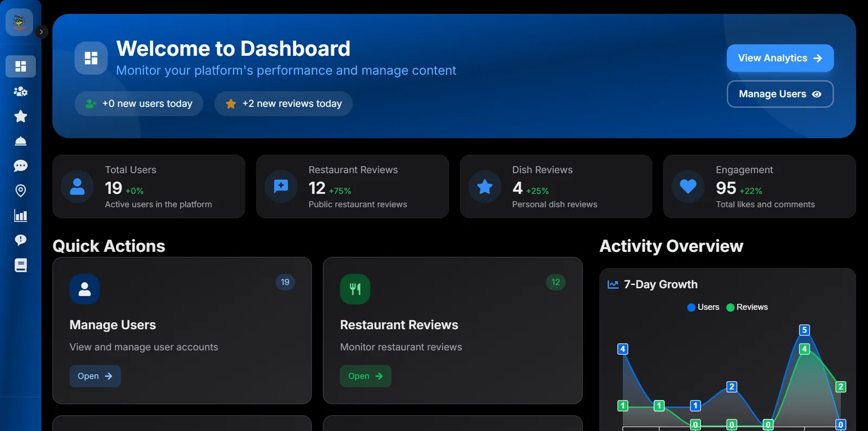Select the Restaurant Reviews stat card chat icon
The image size is (868, 431).
pos(281,187)
